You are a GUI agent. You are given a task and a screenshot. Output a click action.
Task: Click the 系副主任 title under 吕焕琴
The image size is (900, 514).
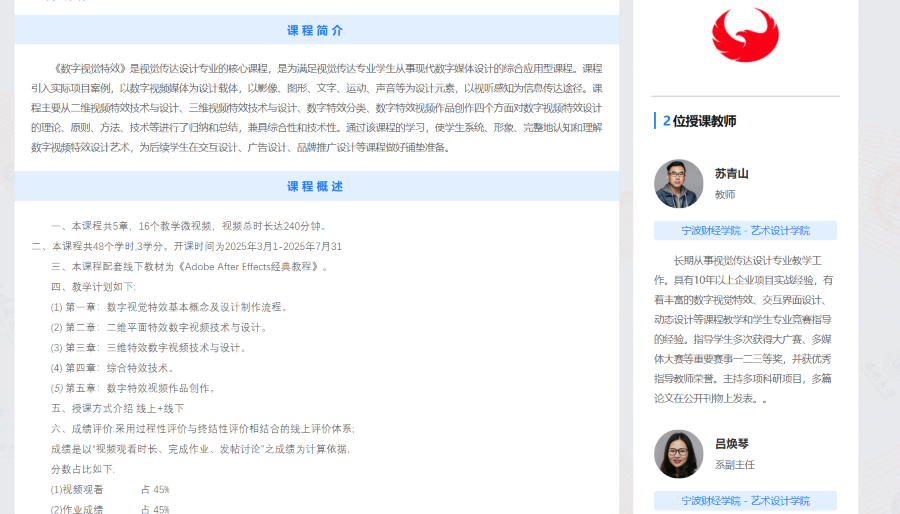pyautogui.click(x=735, y=465)
